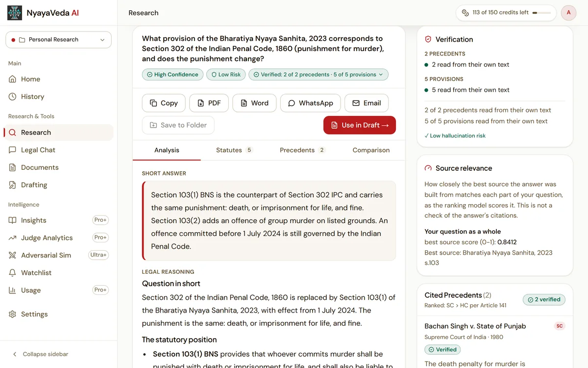This screenshot has width=588, height=368.
Task: Export the answer as PDF
Action: click(x=209, y=103)
